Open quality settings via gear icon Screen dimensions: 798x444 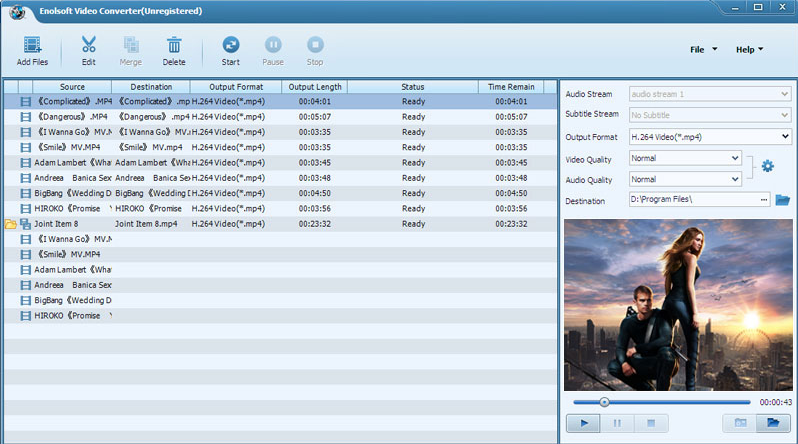point(768,166)
